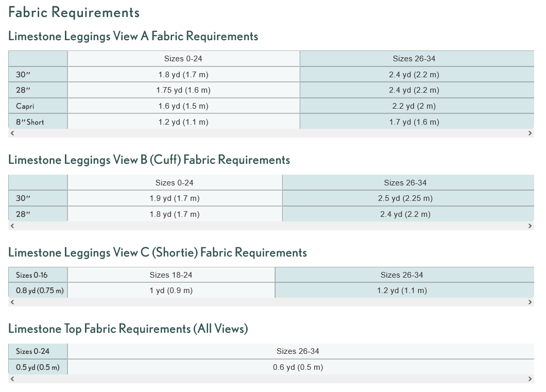Click 'Limestone Top Fabric Requirements (All Views)' heading
This screenshot has height=392, width=546.
click(x=128, y=329)
